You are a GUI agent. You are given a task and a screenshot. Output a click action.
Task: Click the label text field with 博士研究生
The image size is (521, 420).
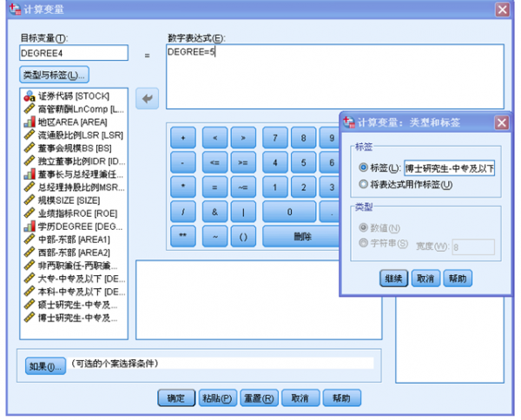point(450,168)
